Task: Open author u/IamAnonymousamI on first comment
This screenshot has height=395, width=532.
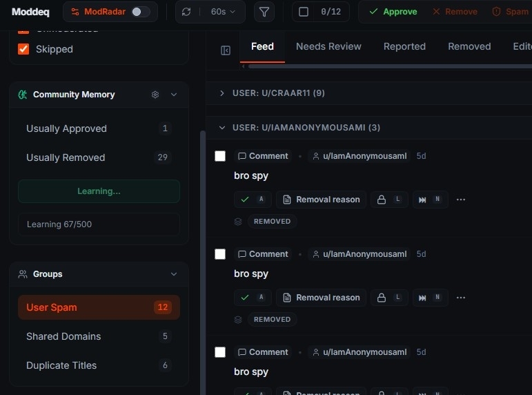Action: pos(359,156)
